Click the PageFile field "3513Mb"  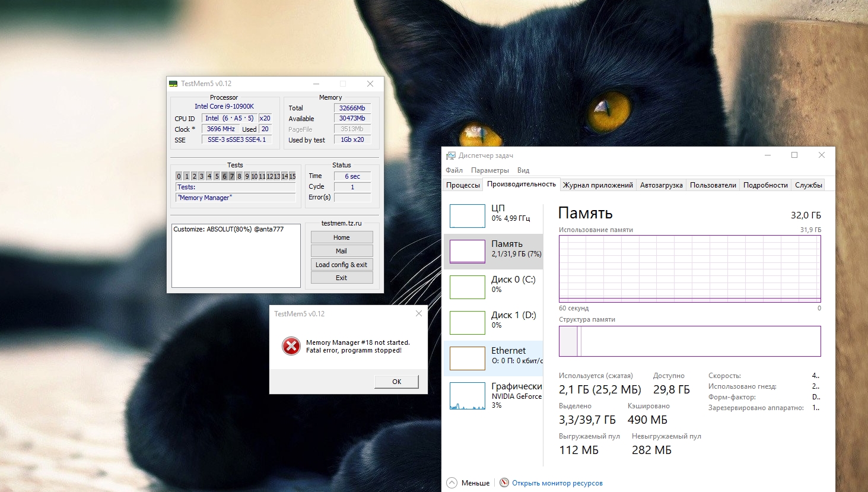tap(352, 129)
